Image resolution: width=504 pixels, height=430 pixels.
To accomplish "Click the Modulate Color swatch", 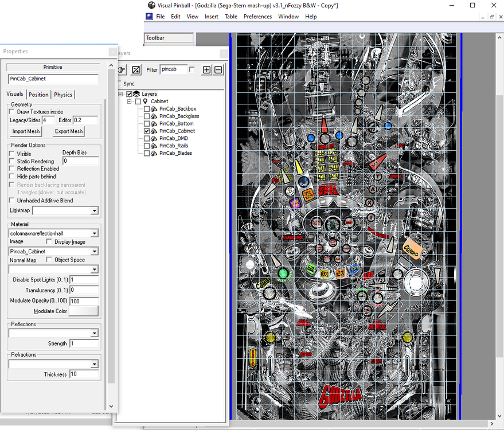I will click(x=84, y=311).
